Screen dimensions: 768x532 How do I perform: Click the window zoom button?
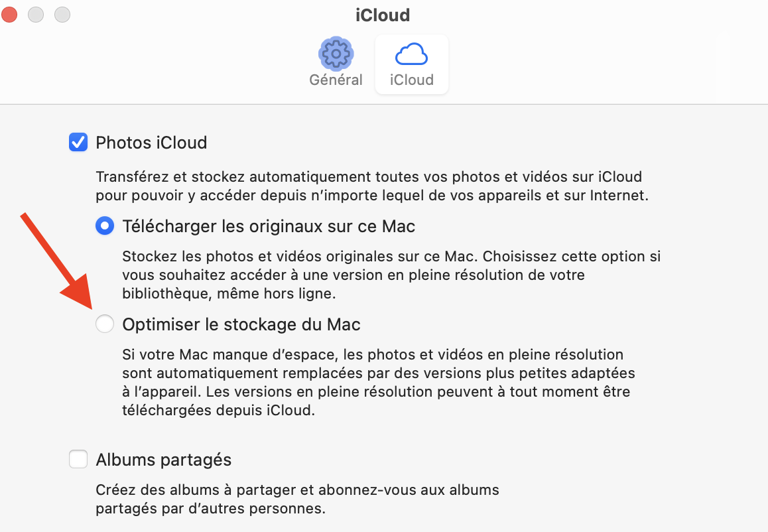click(x=62, y=14)
